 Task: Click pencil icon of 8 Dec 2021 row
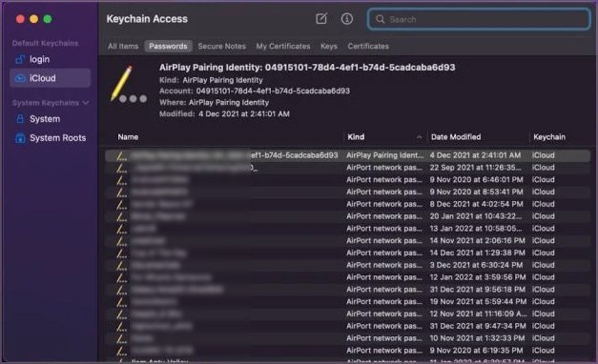(x=121, y=204)
